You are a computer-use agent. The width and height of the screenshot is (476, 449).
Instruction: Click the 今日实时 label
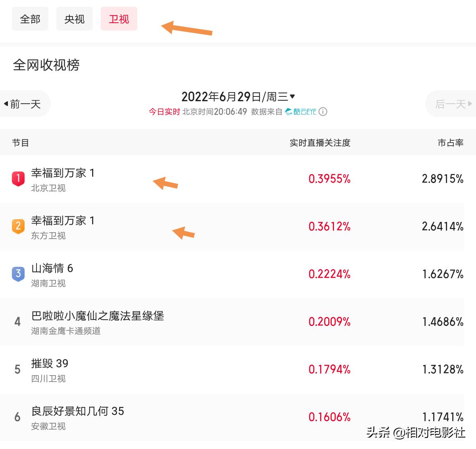pyautogui.click(x=164, y=112)
